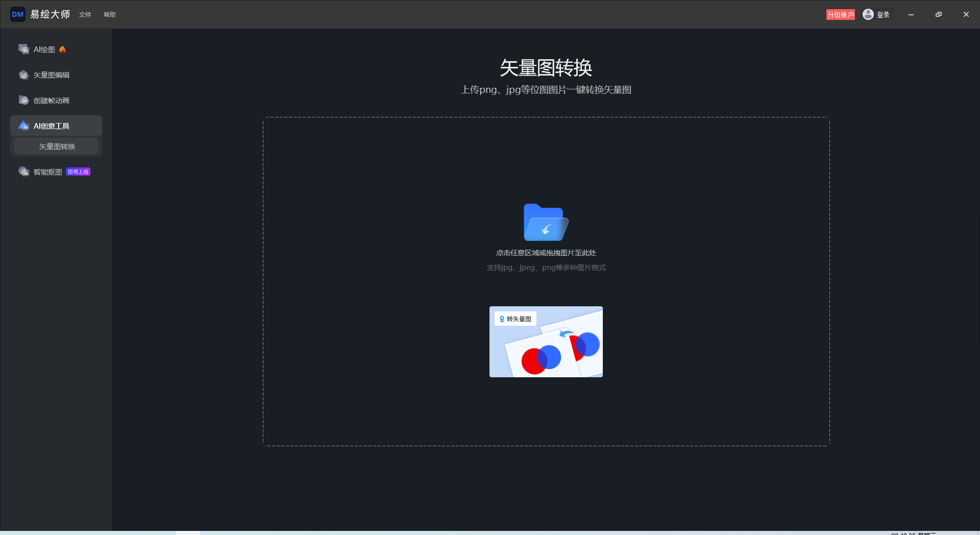
Task: Click the 上传png、jpg等位图图片一键转换矢量图 subtitle
Action: [x=546, y=90]
